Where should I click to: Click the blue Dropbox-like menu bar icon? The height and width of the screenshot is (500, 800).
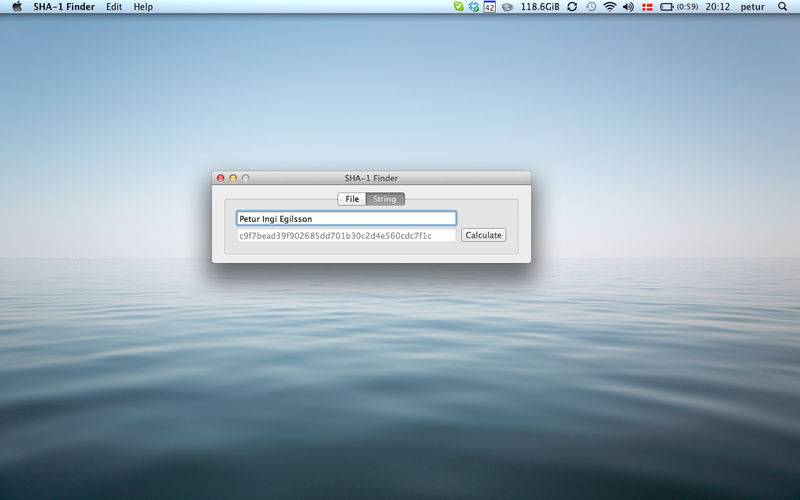pyautogui.click(x=474, y=7)
